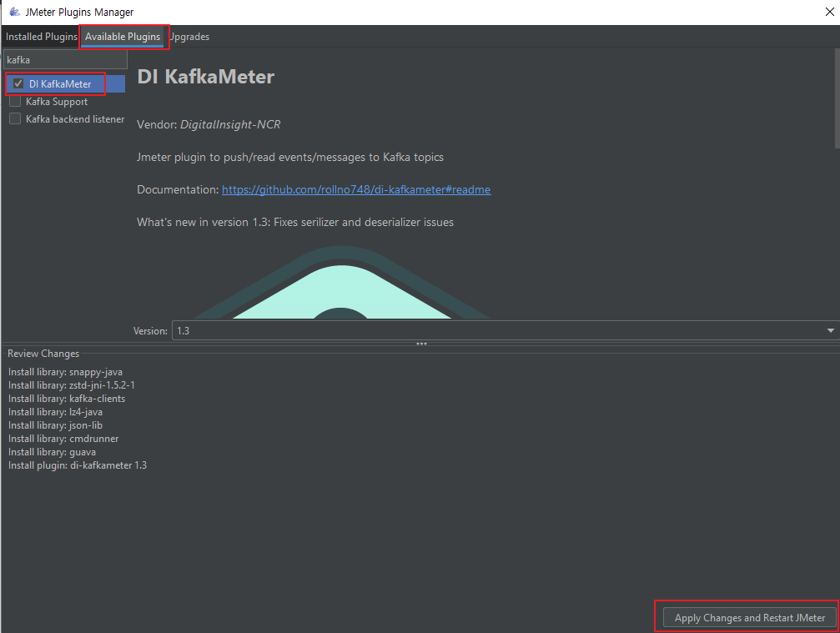The image size is (840, 633).
Task: Click the description pane vertical scrollbar
Action: click(837, 98)
